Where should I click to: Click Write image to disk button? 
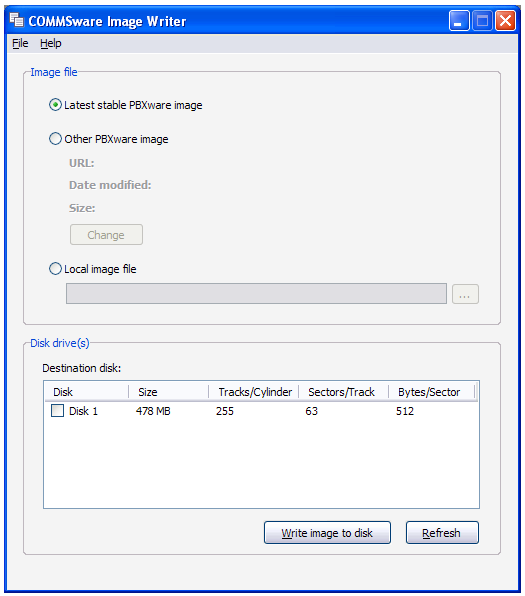327,533
